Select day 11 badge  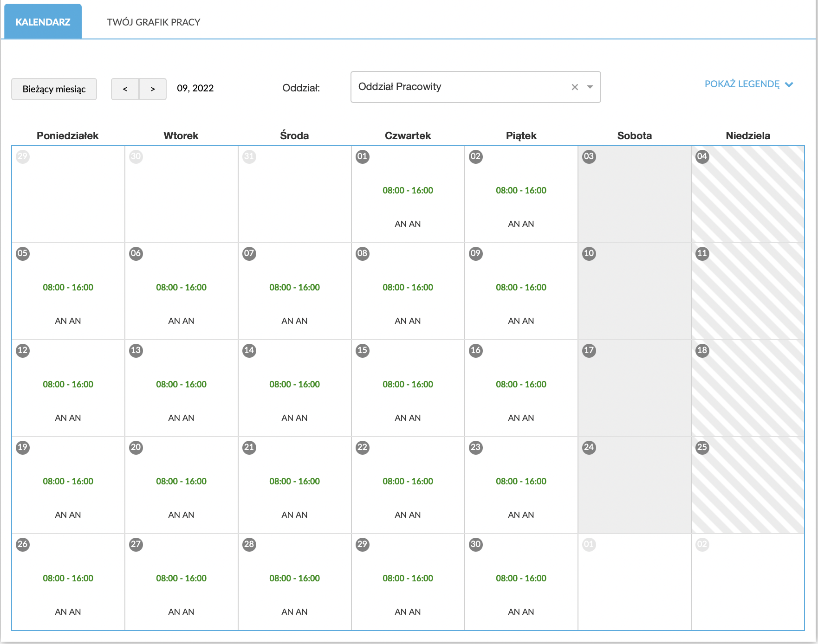[x=702, y=253]
